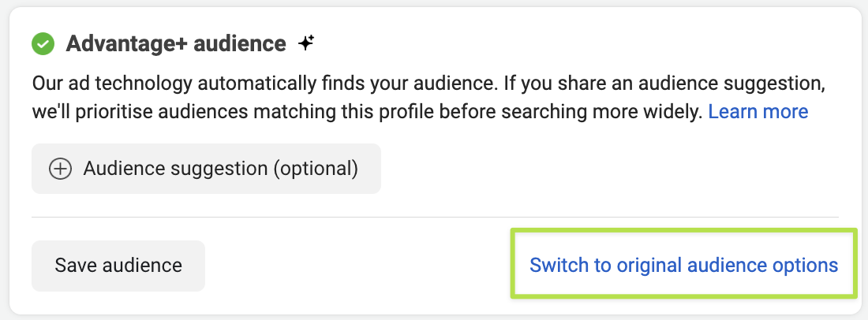This screenshot has height=320, width=868.
Task: Click the horizontal divider above Save audience
Action: (435, 217)
